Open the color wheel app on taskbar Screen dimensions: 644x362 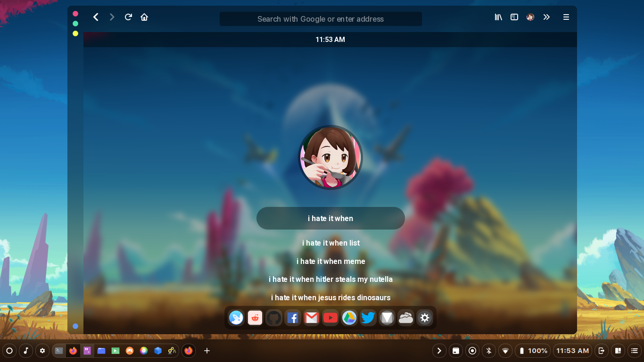tap(144, 351)
